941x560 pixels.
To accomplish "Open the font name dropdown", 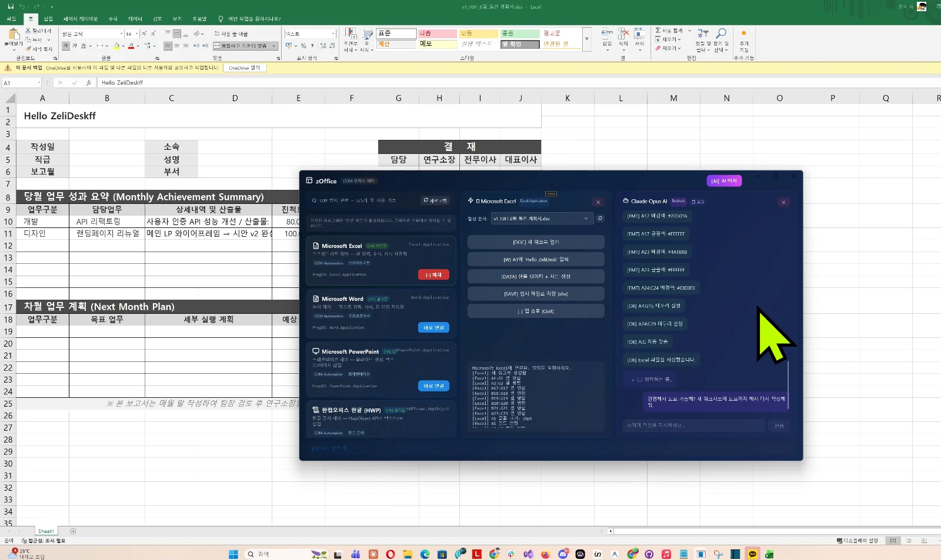I will coord(121,34).
